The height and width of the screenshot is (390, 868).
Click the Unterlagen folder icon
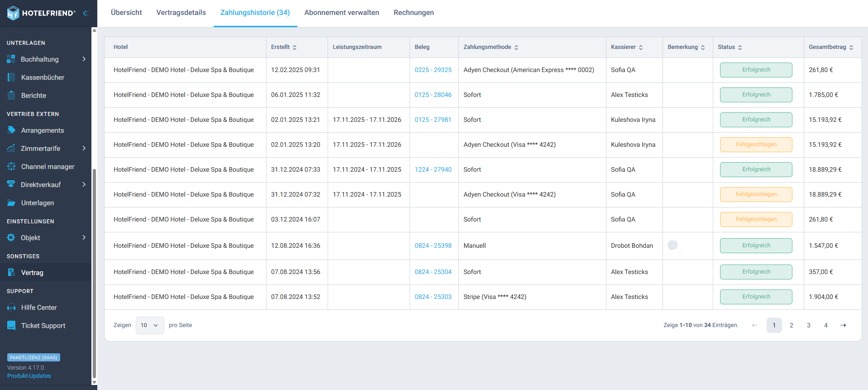click(x=11, y=203)
